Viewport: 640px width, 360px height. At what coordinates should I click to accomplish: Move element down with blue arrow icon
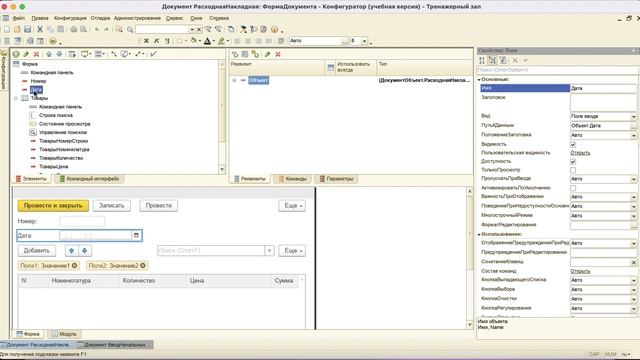coord(59,54)
